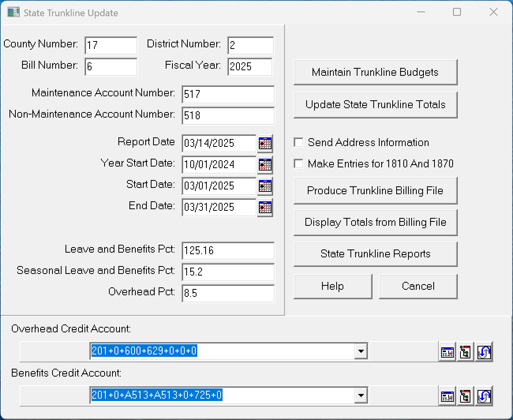Open calendar picker for Year Start Date
This screenshot has height=420, width=513.
point(265,165)
